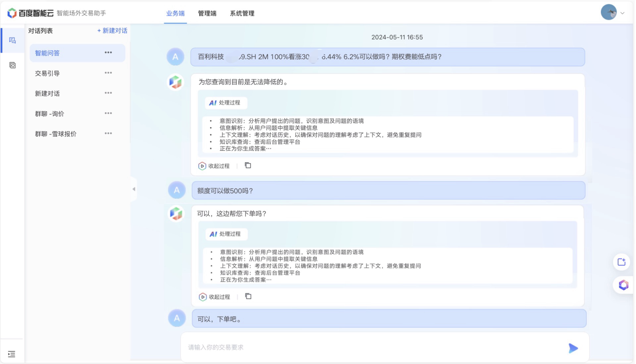This screenshot has width=636, height=364.
Task: Copy the first assistant answer
Action: coord(248,165)
